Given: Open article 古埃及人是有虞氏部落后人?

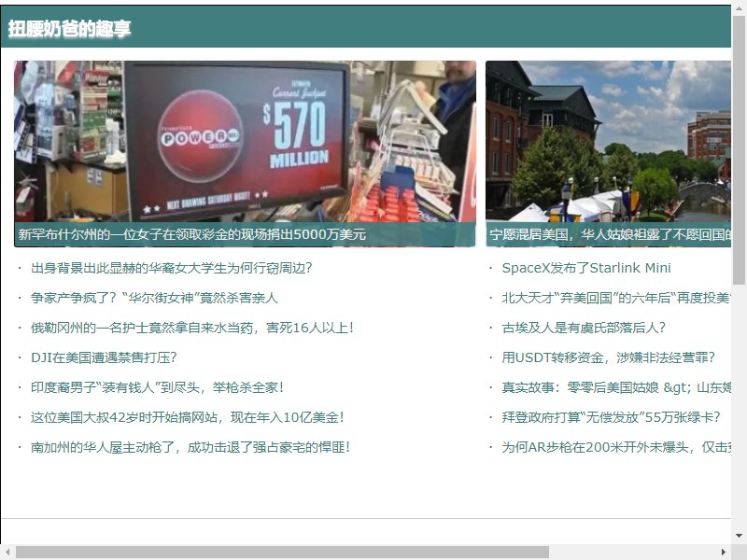Looking at the screenshot, I should click(584, 329).
